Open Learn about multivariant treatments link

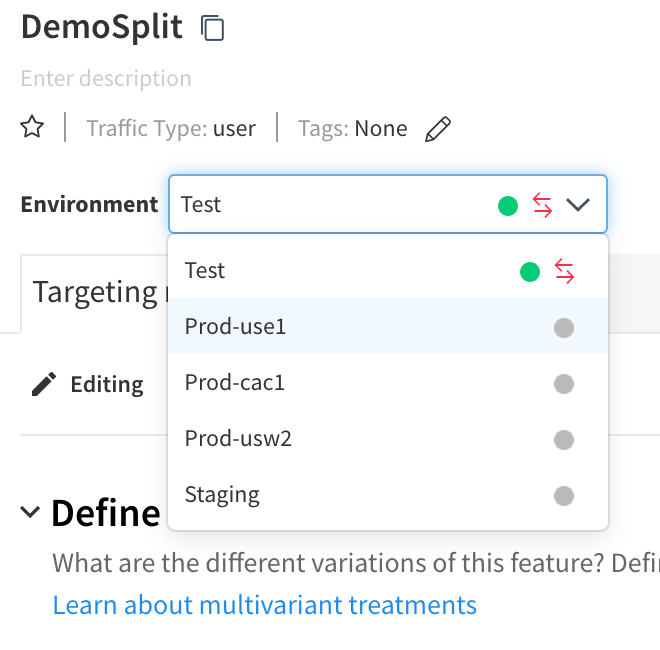pos(264,605)
